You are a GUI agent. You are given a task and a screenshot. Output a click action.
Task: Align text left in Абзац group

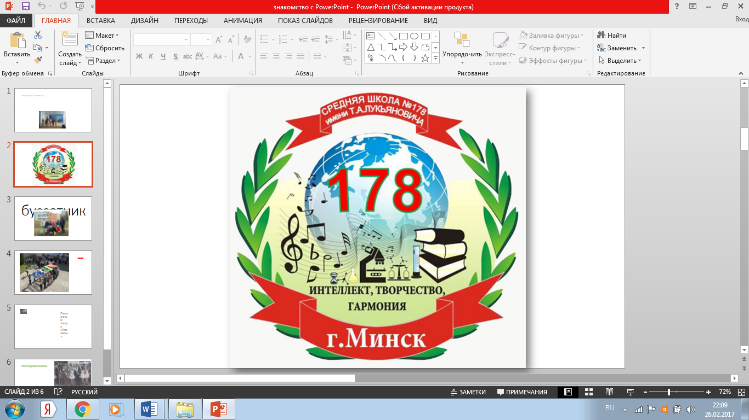tap(264, 56)
